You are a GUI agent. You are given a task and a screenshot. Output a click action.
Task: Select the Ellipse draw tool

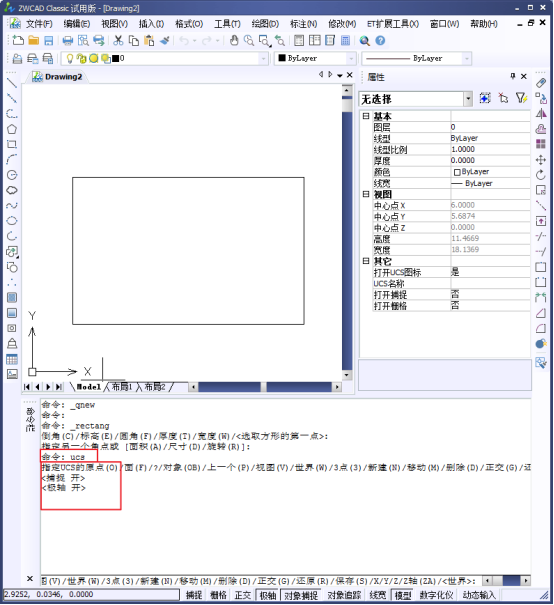click(x=12, y=221)
